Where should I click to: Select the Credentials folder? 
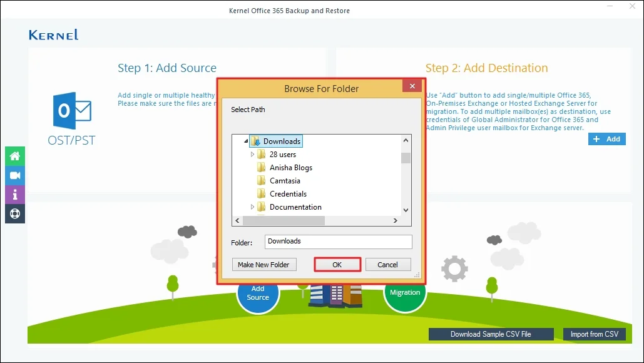(x=288, y=194)
